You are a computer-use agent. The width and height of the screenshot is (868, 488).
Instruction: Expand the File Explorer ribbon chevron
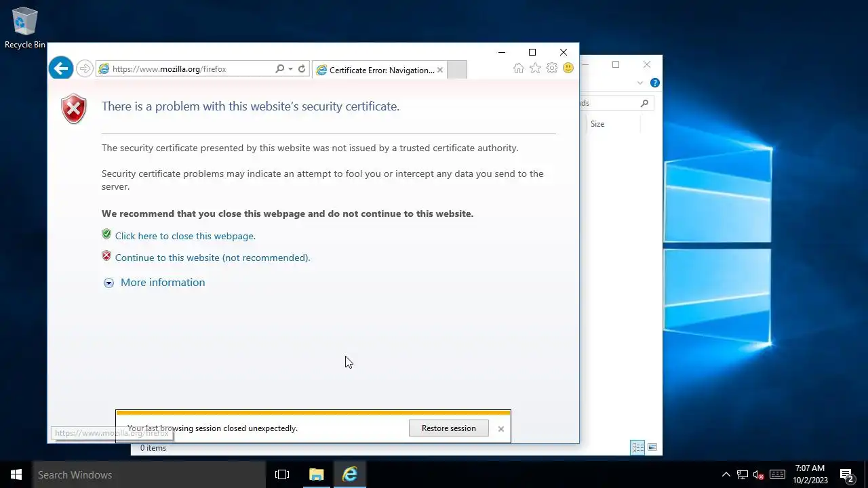coord(639,83)
